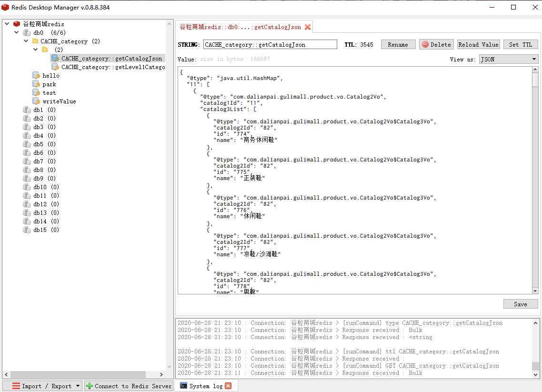Click the CACHE_category namespace folder icon

click(x=35, y=41)
